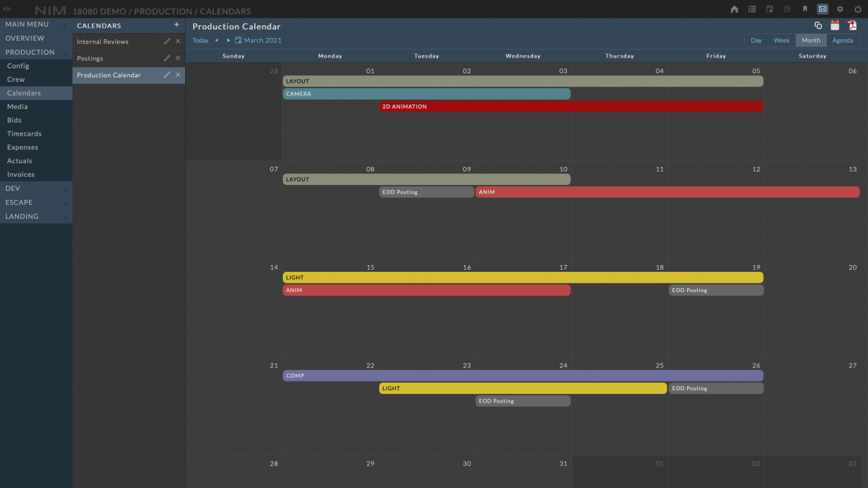This screenshot has width=868, height=488.
Task: Switch to Week view
Action: tap(782, 41)
